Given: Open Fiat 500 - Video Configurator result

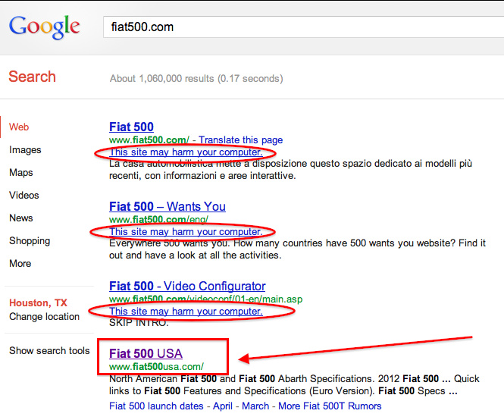Looking at the screenshot, I should pos(187,287).
